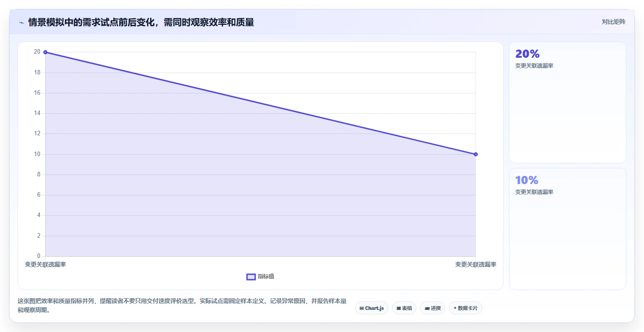Click the 指标值 legend label

[266, 277]
